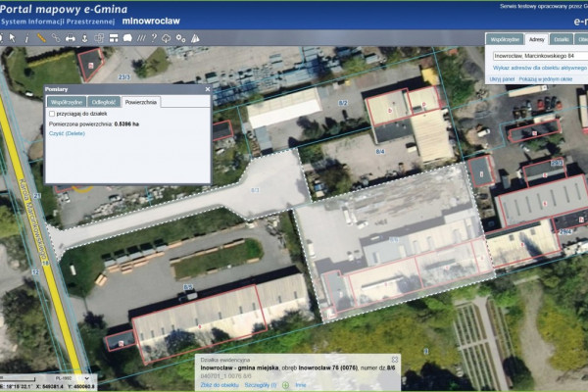The image size is (588, 392).
Task: Activate the info identify tool
Action: tap(25, 38)
